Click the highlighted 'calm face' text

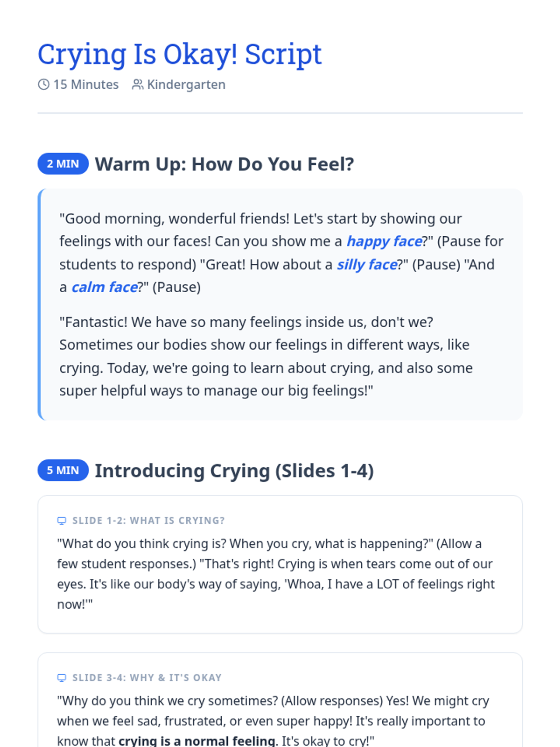[x=104, y=287]
